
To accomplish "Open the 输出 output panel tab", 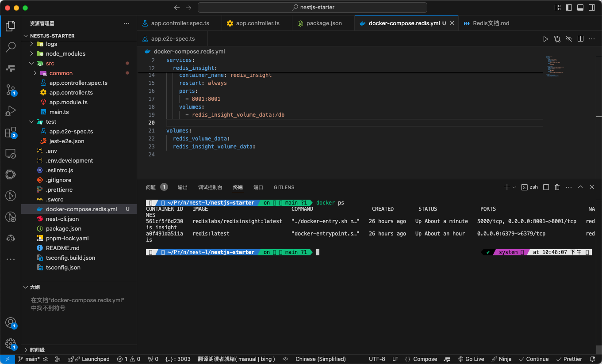I will tap(183, 187).
